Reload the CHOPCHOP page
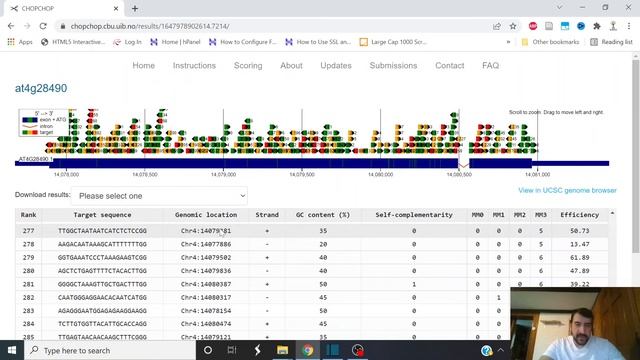Image resolution: width=640 pixels, height=360 pixels. coord(43,26)
